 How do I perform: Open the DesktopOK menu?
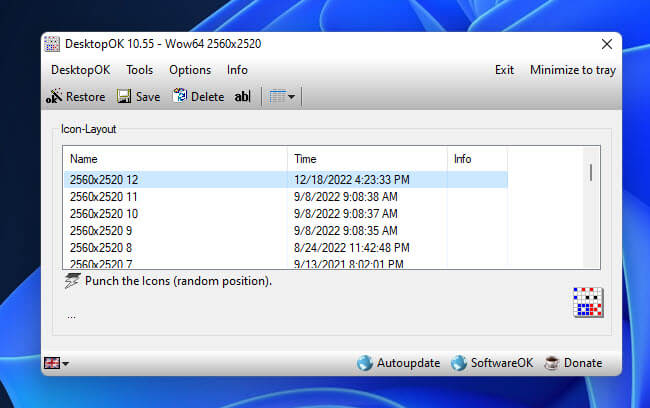(x=81, y=70)
